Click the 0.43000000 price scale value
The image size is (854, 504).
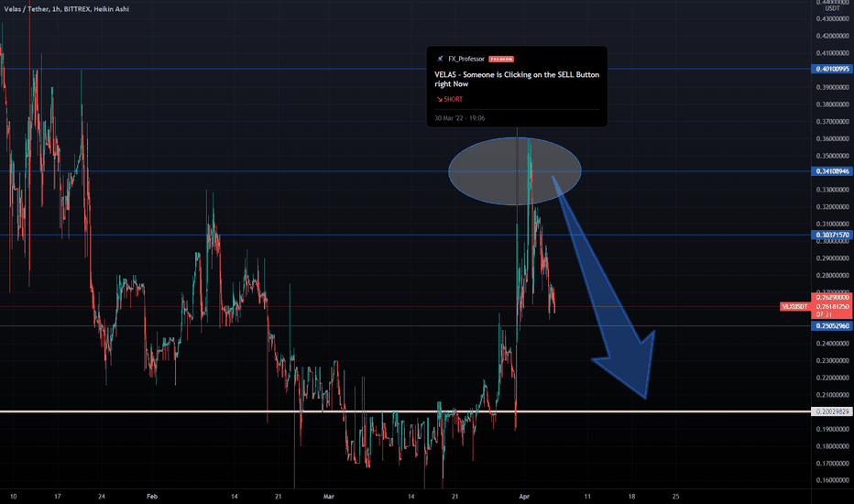click(x=833, y=19)
